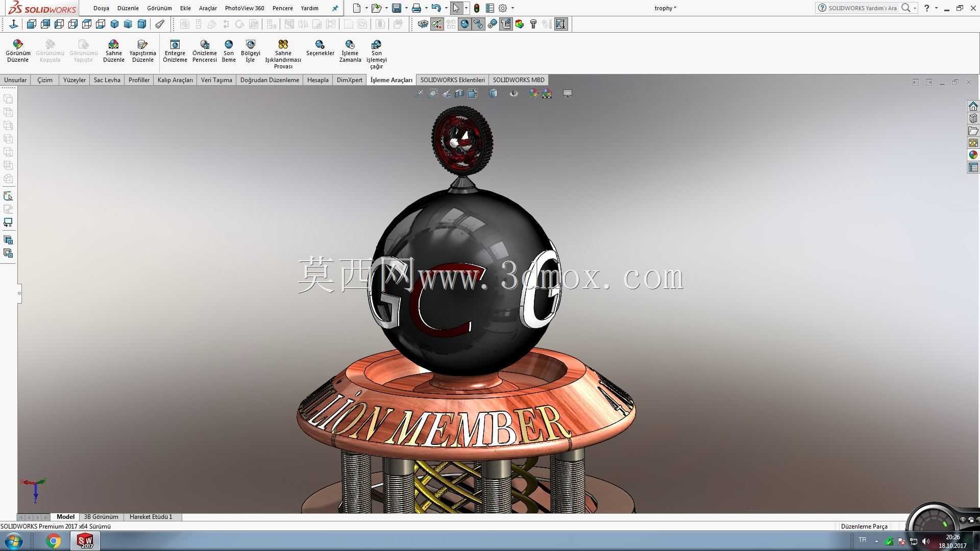Expand the Save dropdown arrow

click(406, 8)
